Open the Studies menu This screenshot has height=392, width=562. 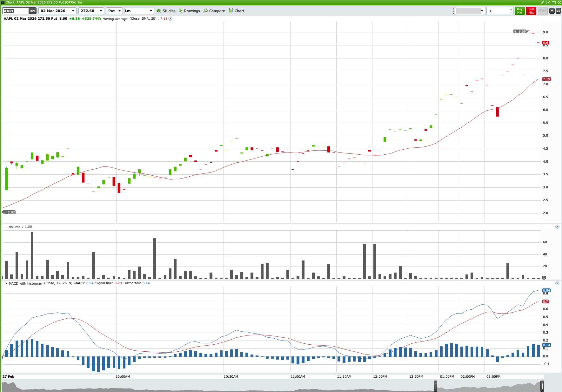click(166, 10)
